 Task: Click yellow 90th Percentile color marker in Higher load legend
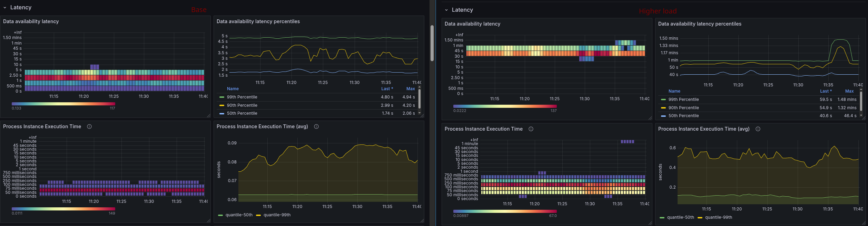(x=663, y=108)
